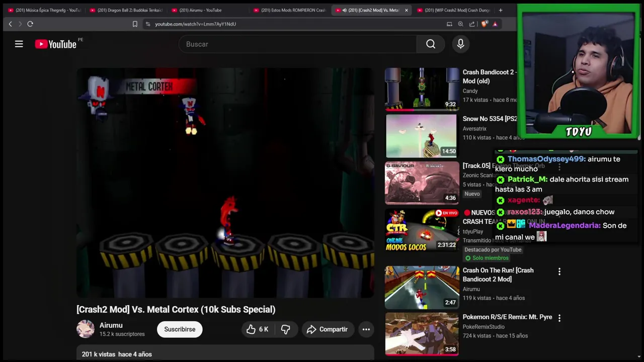The image size is (644, 362).
Task: Click Patrick_M username in chat overlay
Action: pos(528,179)
